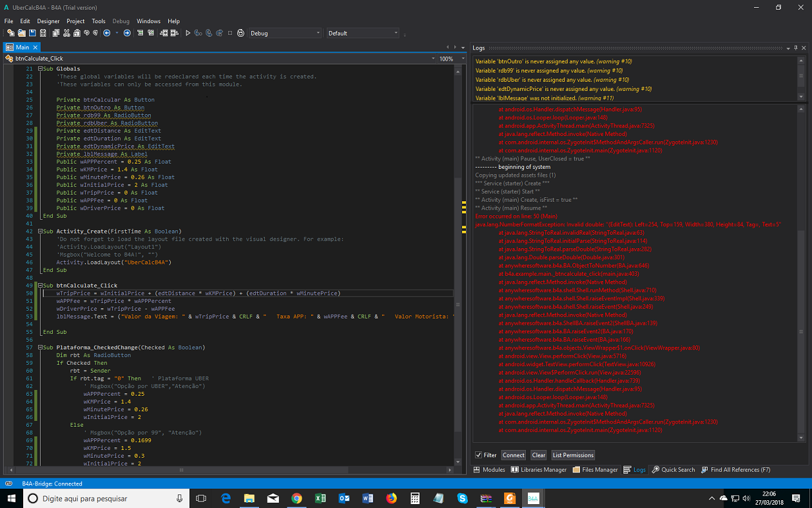
Task: Click the Connect button in Logs
Action: 513,455
